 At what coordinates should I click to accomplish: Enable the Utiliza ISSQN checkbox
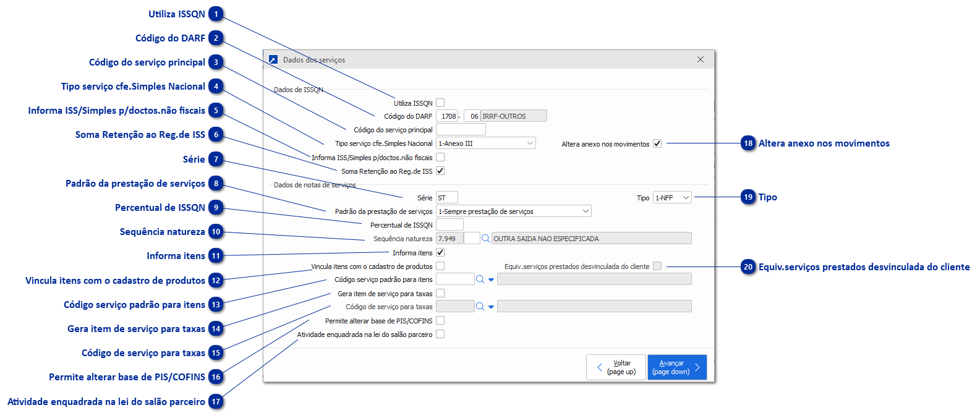(x=440, y=103)
